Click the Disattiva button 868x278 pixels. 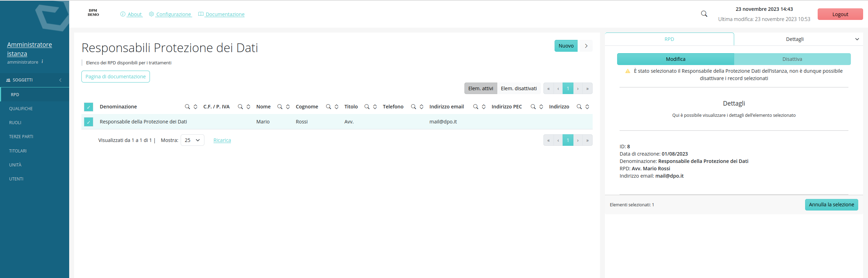tap(792, 59)
